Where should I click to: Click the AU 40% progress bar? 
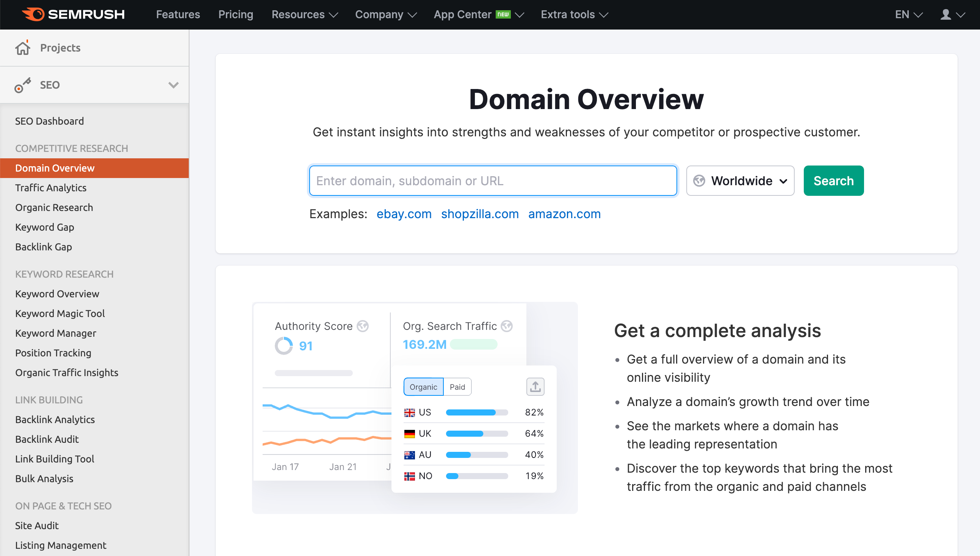click(477, 455)
